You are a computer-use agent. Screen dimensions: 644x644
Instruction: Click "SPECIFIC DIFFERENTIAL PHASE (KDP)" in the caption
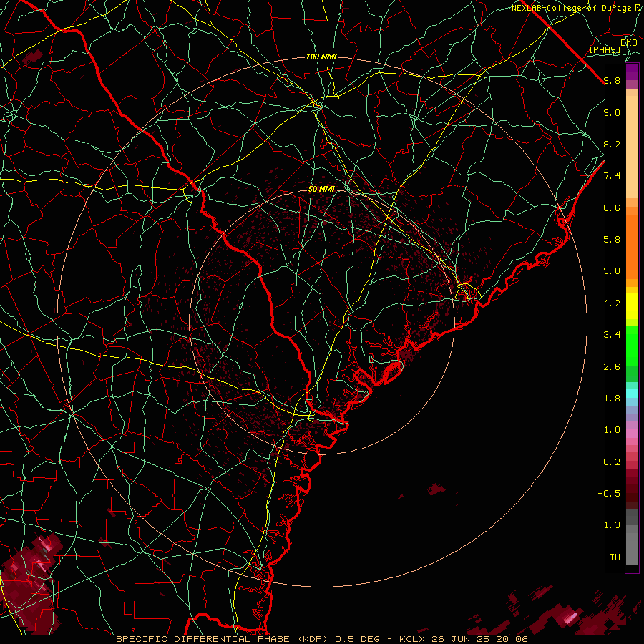(x=223, y=639)
